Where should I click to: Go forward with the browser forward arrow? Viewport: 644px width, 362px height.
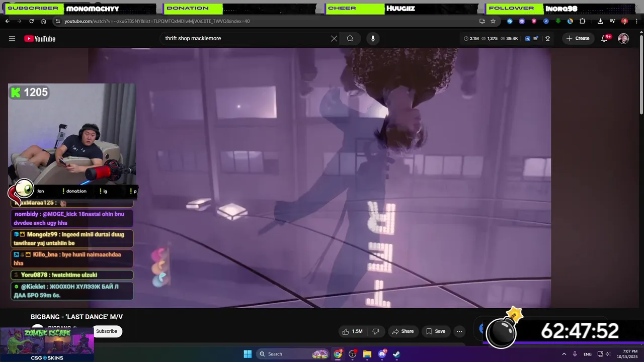pyautogui.click(x=19, y=21)
